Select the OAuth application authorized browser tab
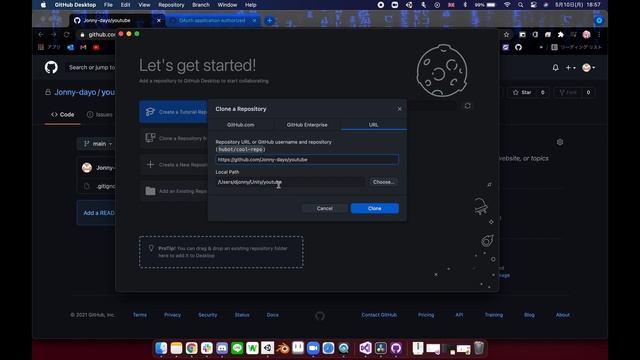 212,20
